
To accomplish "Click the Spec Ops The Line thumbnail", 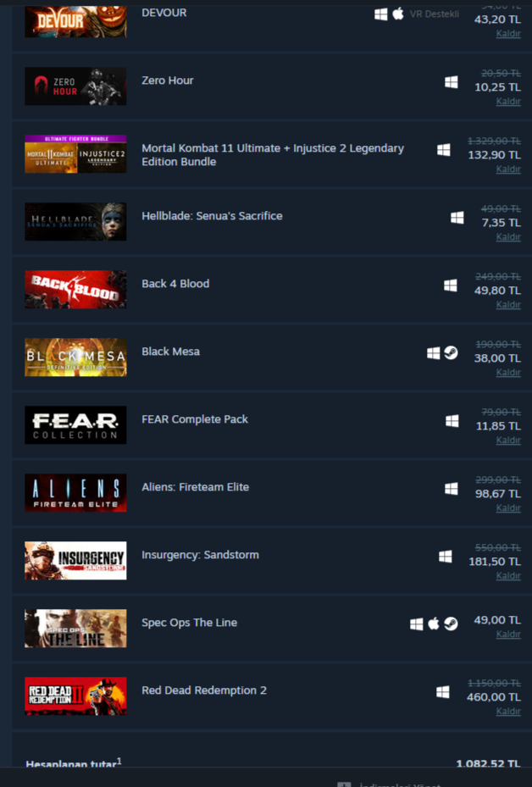I will pyautogui.click(x=75, y=629).
